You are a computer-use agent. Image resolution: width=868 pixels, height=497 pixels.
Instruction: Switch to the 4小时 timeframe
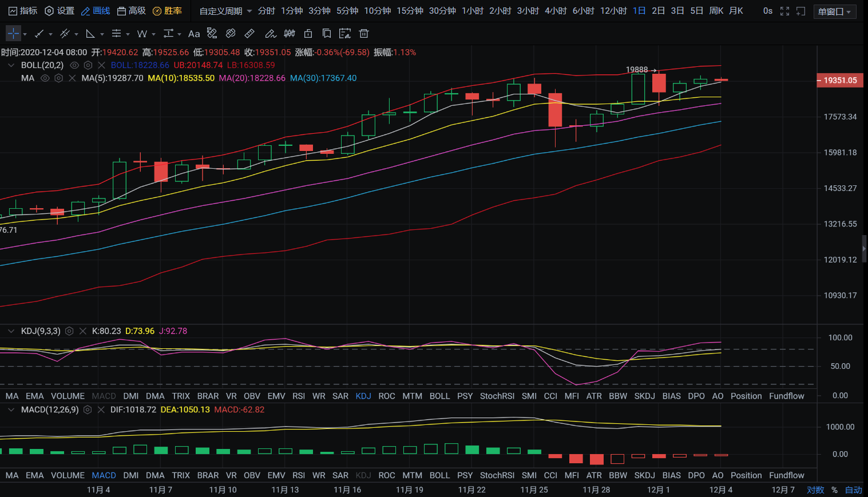(x=555, y=11)
